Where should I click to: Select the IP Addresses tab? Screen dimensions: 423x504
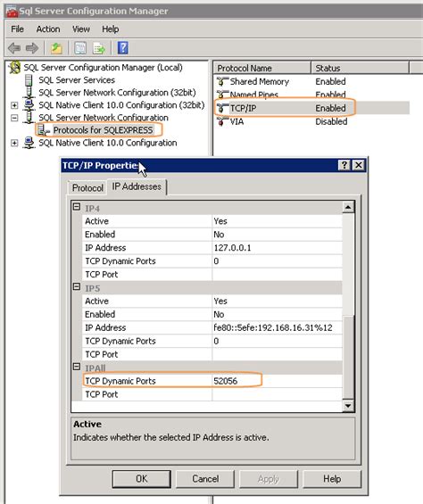click(137, 186)
